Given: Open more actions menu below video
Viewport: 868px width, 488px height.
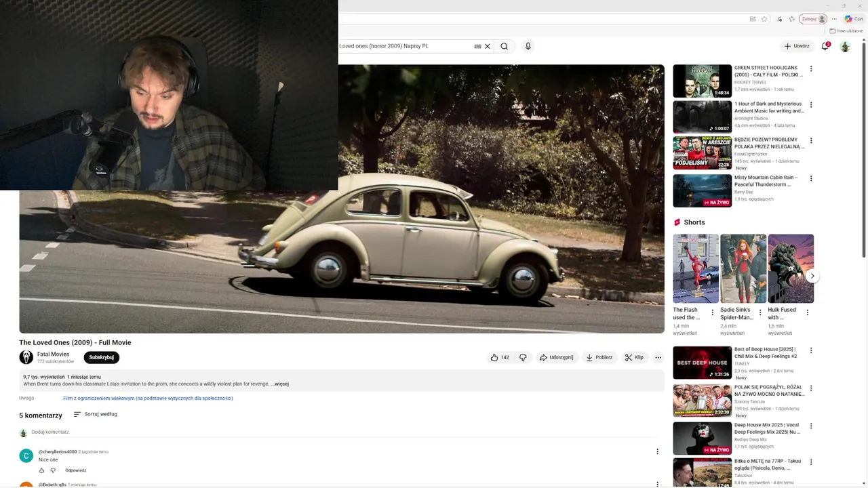Looking at the screenshot, I should pos(658,357).
